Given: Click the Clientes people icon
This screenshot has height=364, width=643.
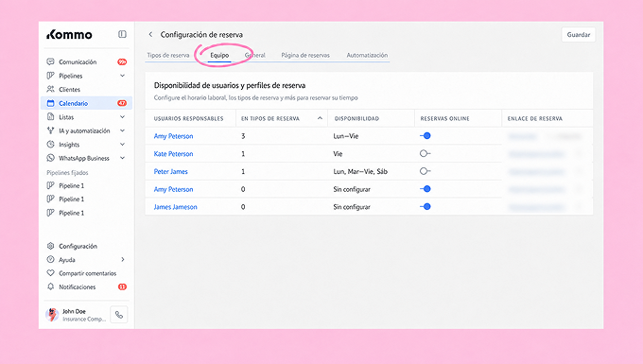Looking at the screenshot, I should (x=50, y=90).
